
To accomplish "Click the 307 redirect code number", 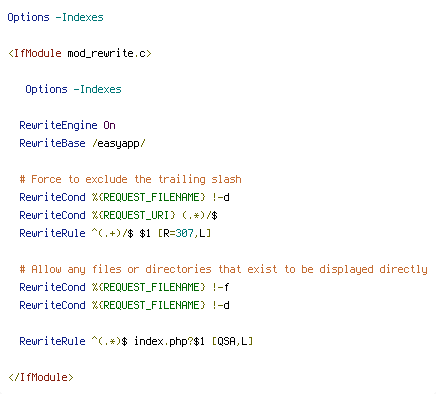I will click(x=185, y=233).
